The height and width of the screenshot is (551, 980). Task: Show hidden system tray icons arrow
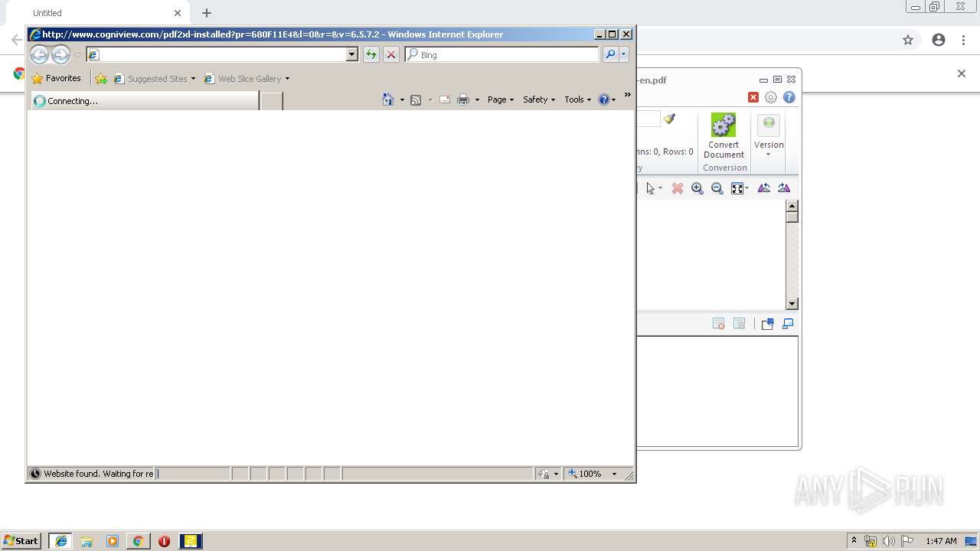tap(854, 541)
